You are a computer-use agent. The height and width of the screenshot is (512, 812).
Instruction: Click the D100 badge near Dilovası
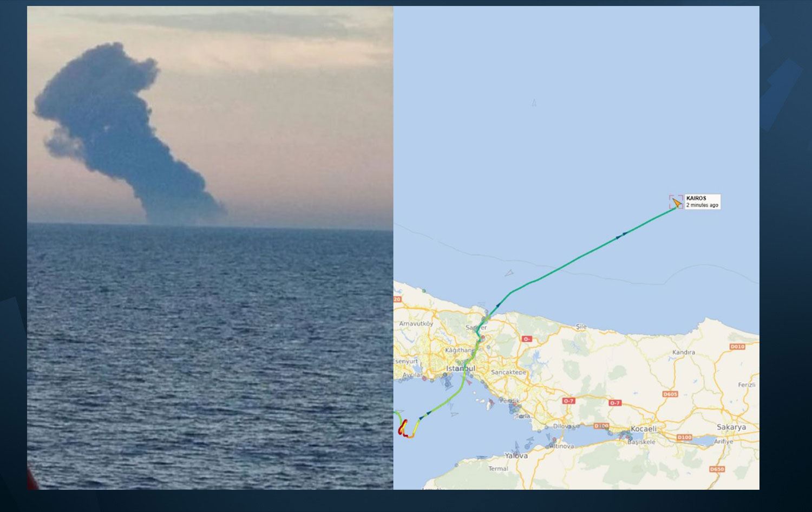click(x=601, y=426)
